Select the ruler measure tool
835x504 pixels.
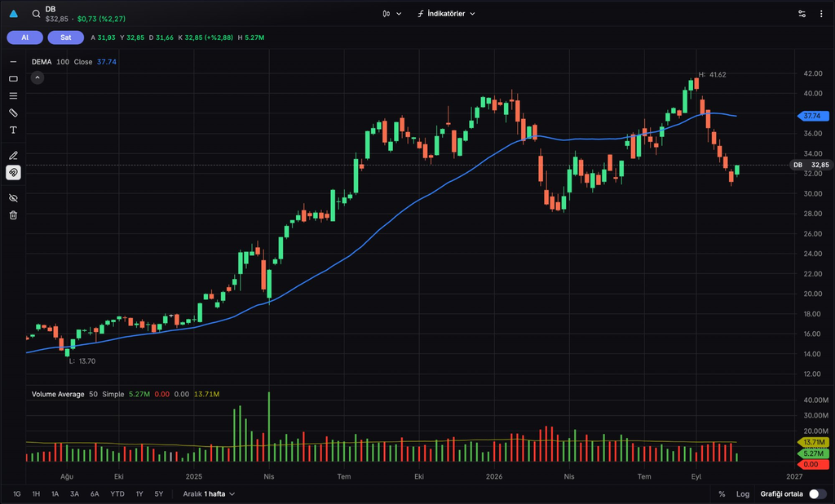[x=13, y=113]
